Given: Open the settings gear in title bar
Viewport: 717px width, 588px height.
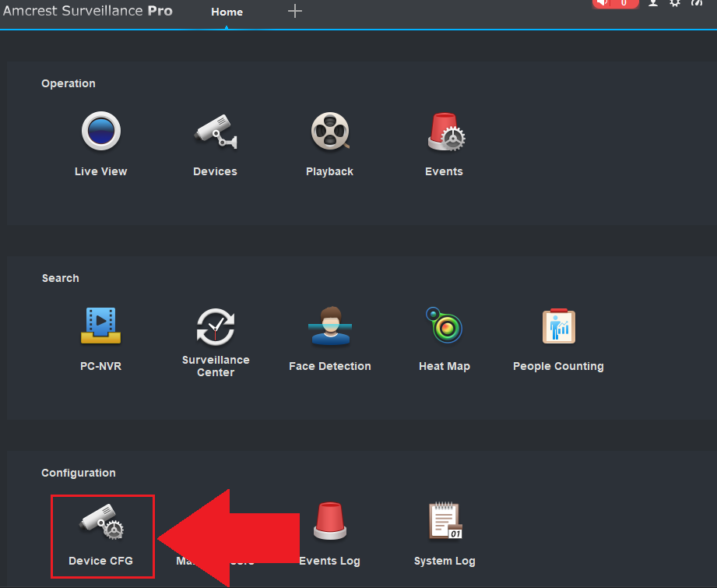Looking at the screenshot, I should (x=675, y=3).
